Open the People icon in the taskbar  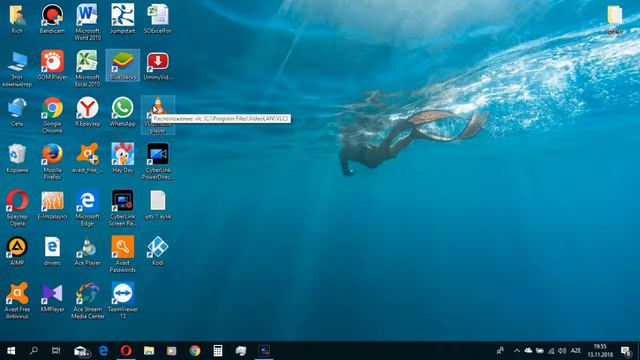[x=500, y=351]
